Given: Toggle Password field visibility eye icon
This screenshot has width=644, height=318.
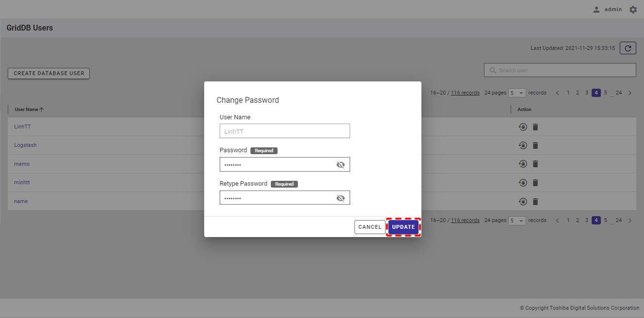Looking at the screenshot, I should 340,165.
